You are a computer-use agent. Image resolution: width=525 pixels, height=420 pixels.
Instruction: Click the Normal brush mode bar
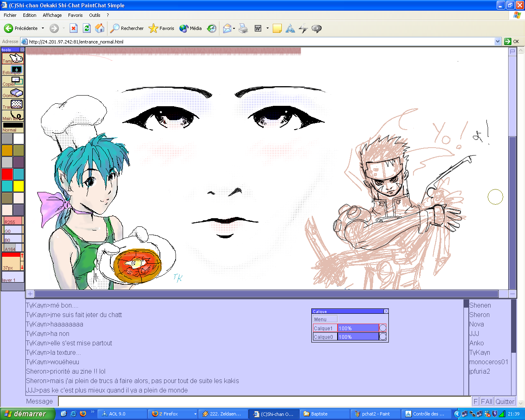click(x=13, y=127)
